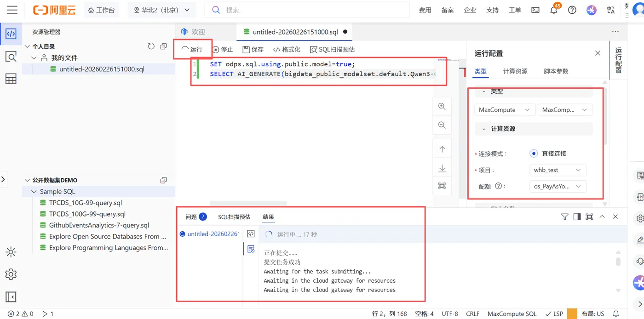
Task: Open GithubEventsAnalytics-7-query.sql
Action: point(99,225)
